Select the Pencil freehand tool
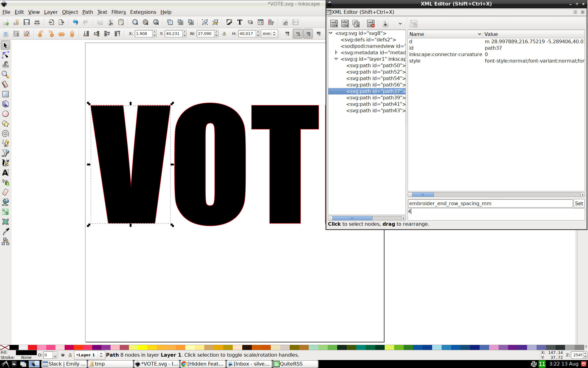This screenshot has width=588, height=368. click(6, 143)
